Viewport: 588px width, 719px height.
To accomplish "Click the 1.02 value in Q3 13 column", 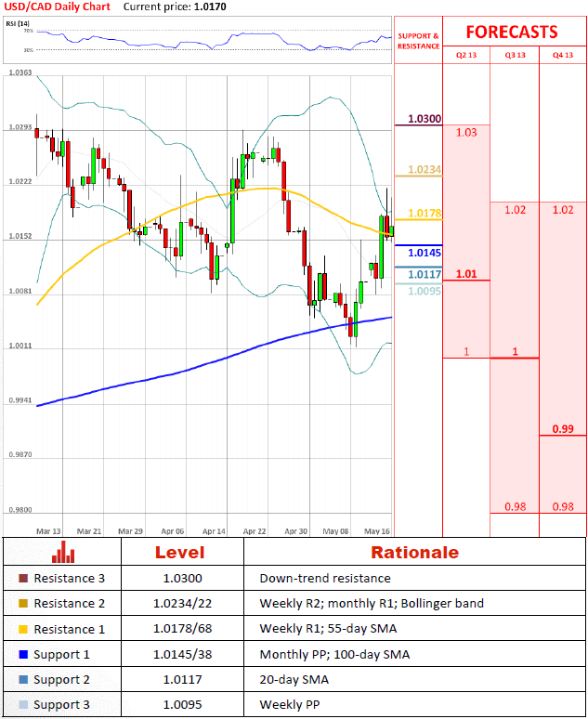I will pos(515,210).
